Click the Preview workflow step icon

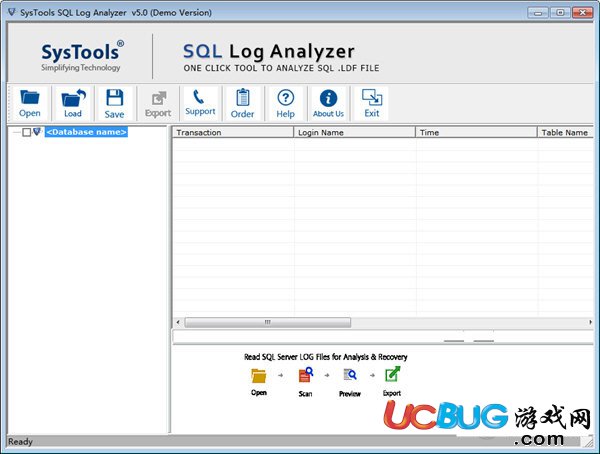click(350, 375)
